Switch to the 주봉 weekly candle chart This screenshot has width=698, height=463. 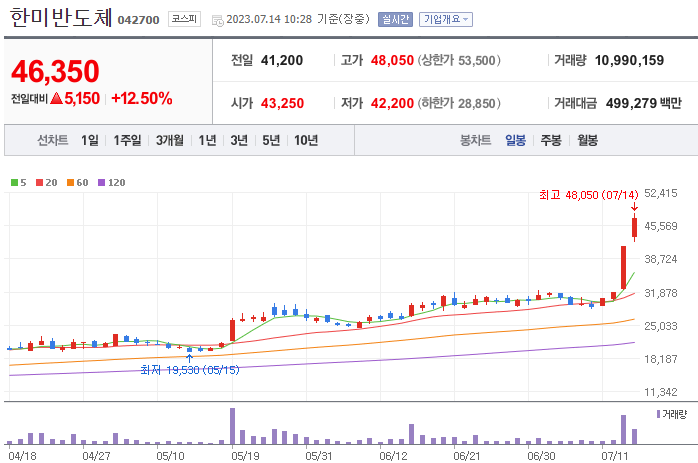[551, 141]
